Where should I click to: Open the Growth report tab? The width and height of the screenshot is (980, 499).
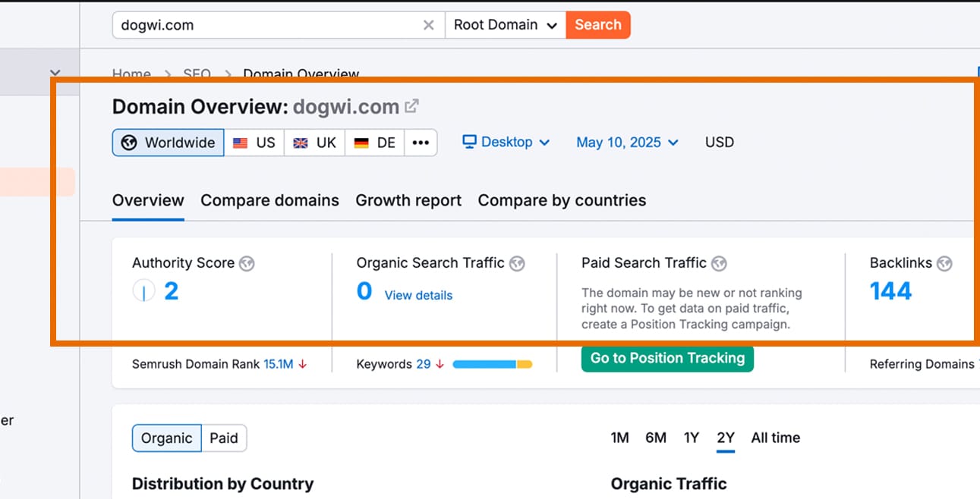[x=408, y=201]
